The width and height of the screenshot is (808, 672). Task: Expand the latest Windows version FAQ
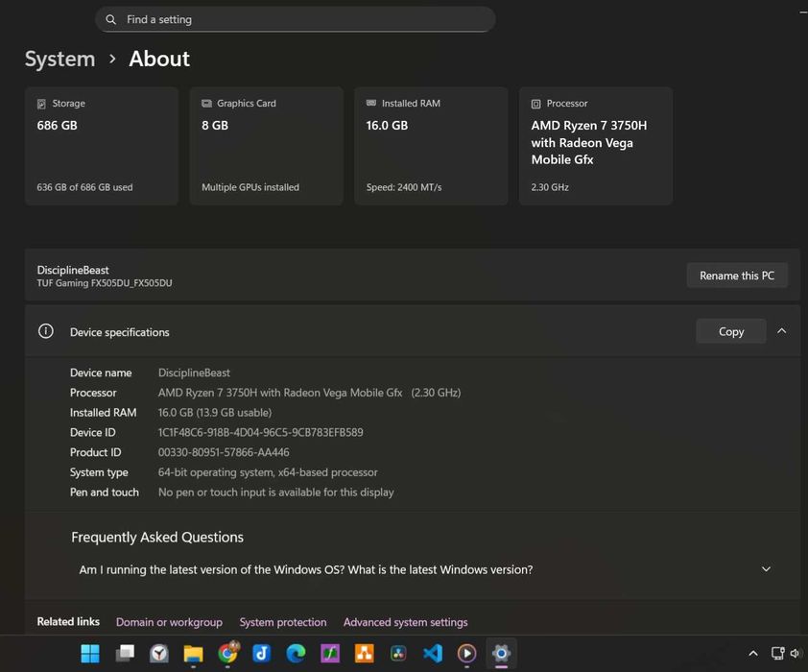(767, 569)
